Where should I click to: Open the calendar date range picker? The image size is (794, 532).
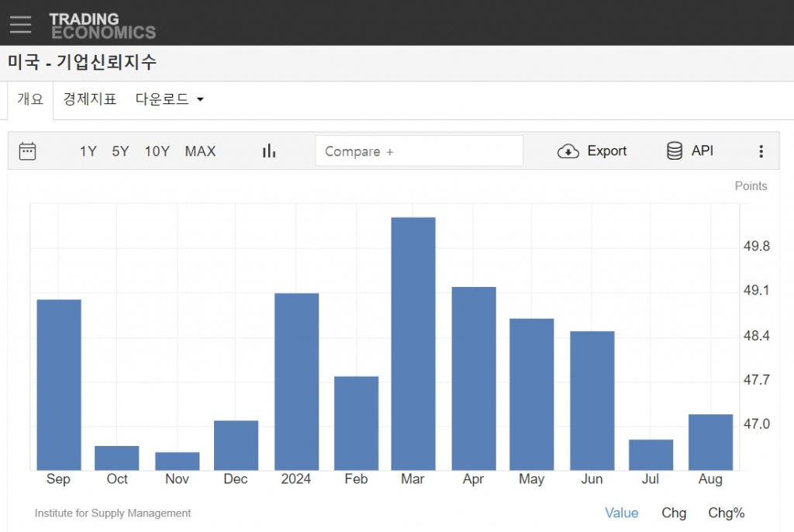[x=27, y=151]
